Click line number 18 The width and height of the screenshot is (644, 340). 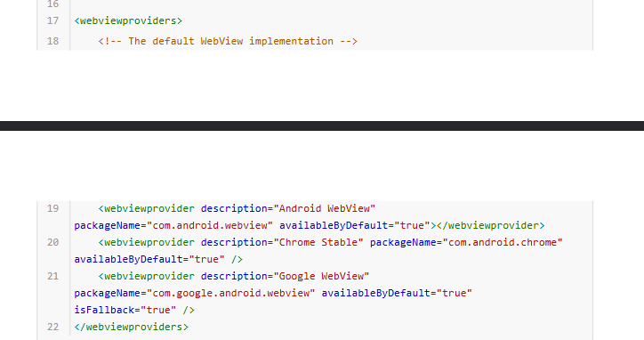tap(53, 41)
